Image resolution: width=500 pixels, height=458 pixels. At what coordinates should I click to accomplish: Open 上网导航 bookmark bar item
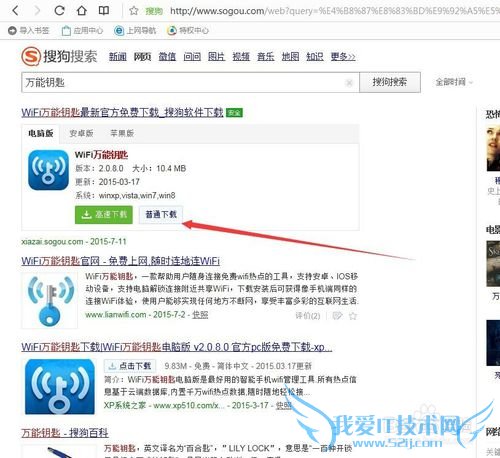135,31
